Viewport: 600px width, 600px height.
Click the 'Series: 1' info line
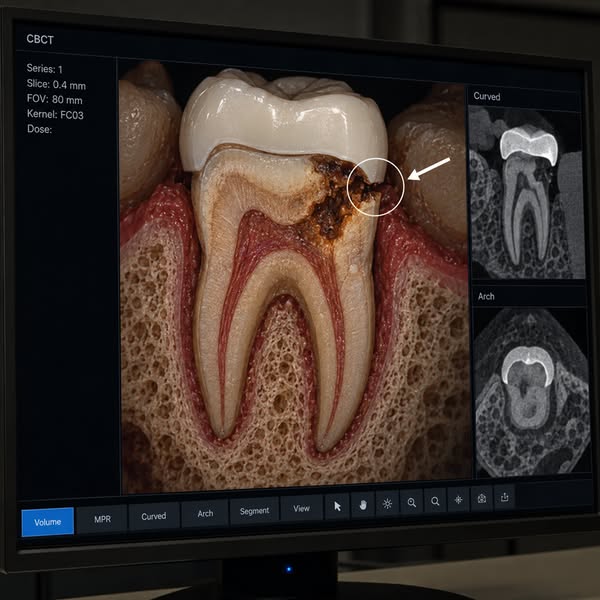(x=44, y=69)
